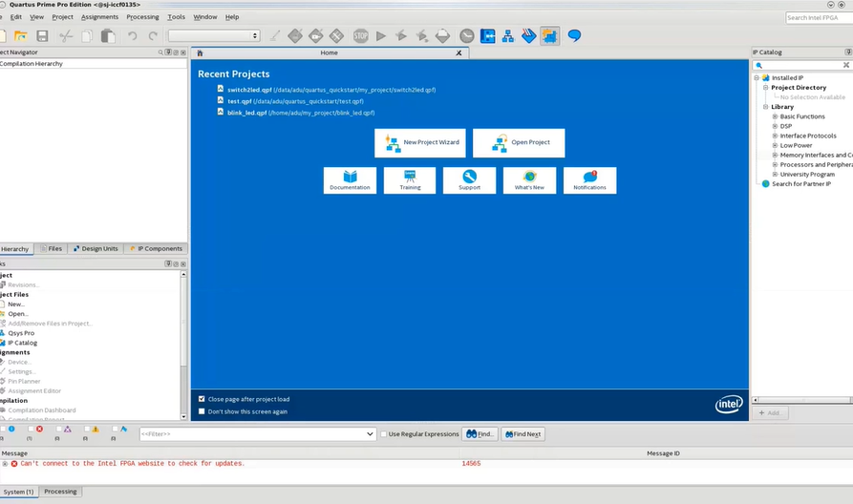Click the IP Catalog search field
This screenshot has width=853, height=504.
(x=802, y=65)
